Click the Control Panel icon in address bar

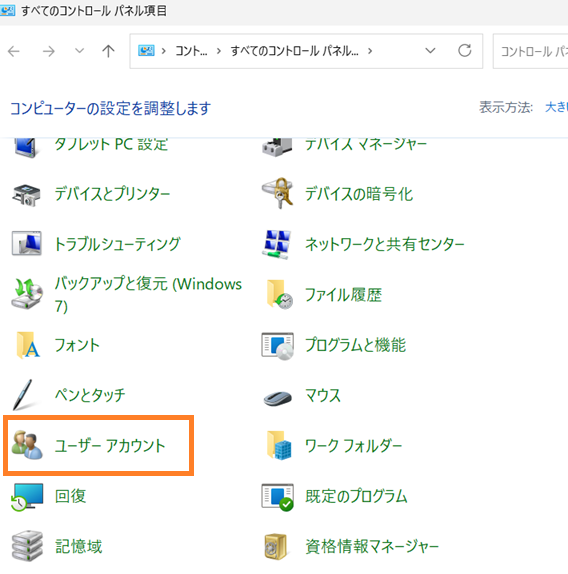click(146, 51)
